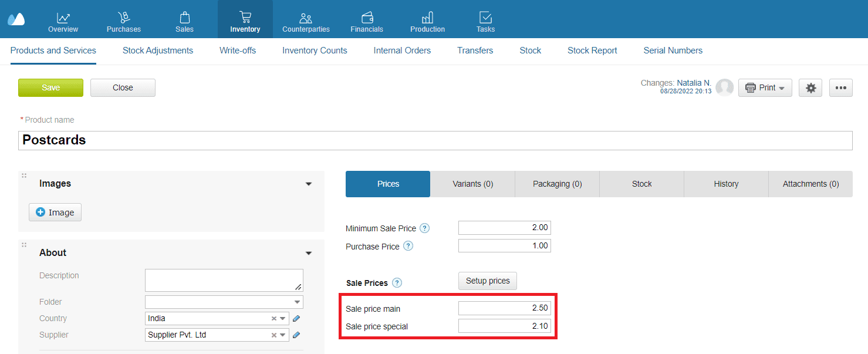Open the Stock Report section
Image resolution: width=868 pixels, height=354 pixels.
click(592, 50)
